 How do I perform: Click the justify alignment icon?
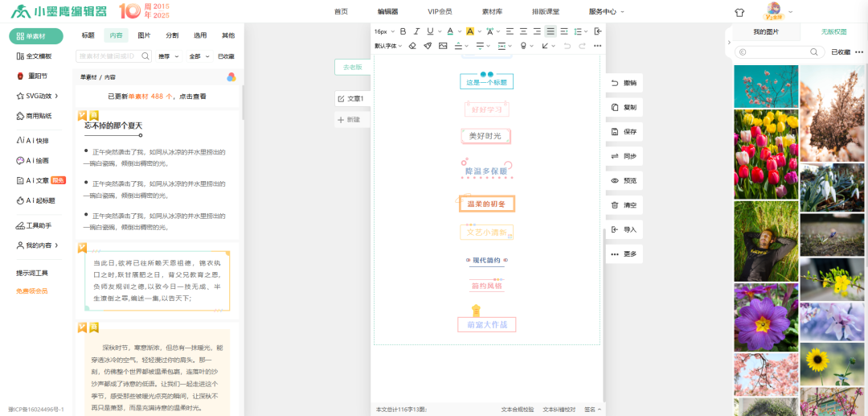(x=550, y=31)
